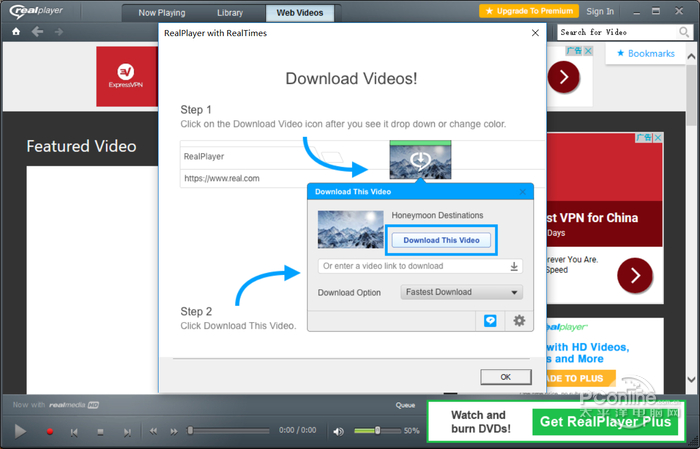
Task: Open the Download Option dropdown
Action: [x=461, y=292]
